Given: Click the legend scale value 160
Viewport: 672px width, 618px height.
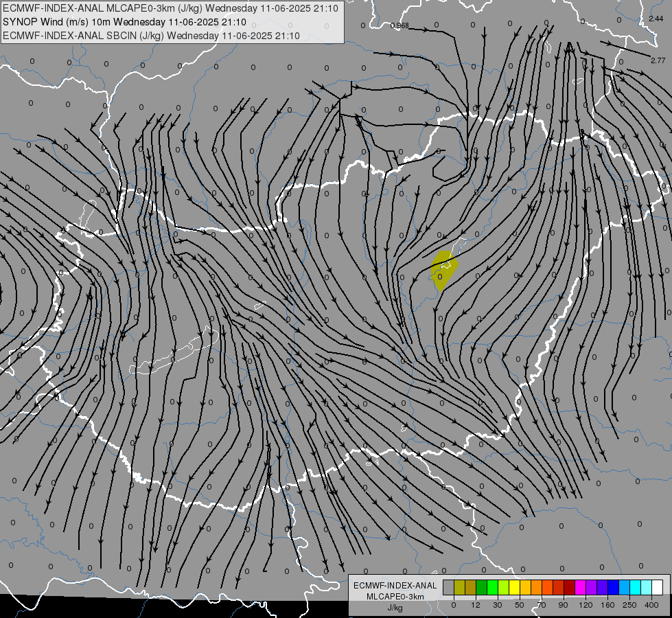Looking at the screenshot, I should click(x=607, y=605).
